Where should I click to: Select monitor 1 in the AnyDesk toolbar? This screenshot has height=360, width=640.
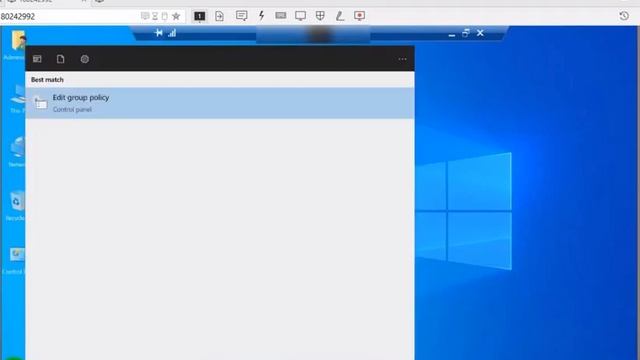tap(200, 16)
